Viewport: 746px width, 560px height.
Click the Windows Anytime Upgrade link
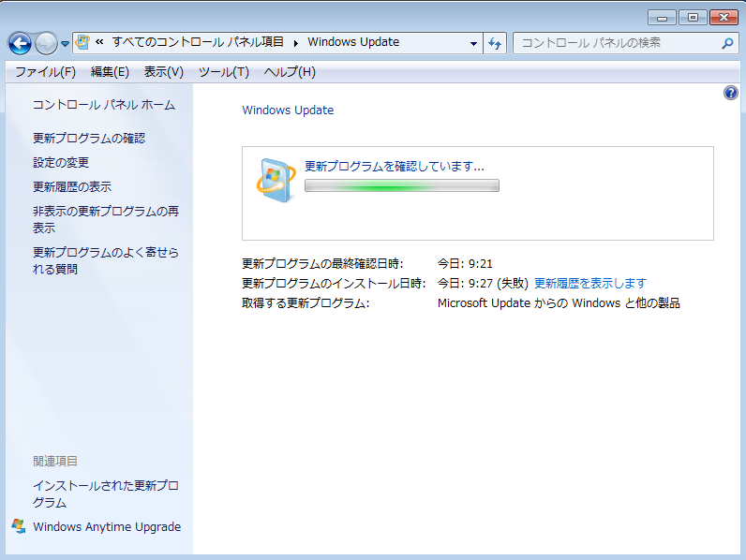[107, 526]
